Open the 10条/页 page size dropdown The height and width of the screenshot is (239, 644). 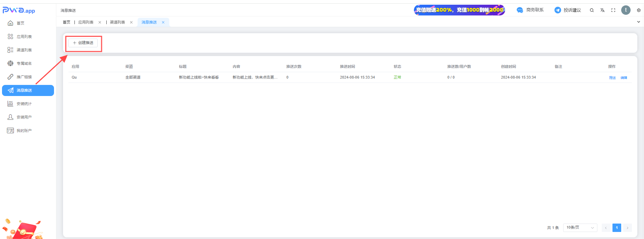580,228
